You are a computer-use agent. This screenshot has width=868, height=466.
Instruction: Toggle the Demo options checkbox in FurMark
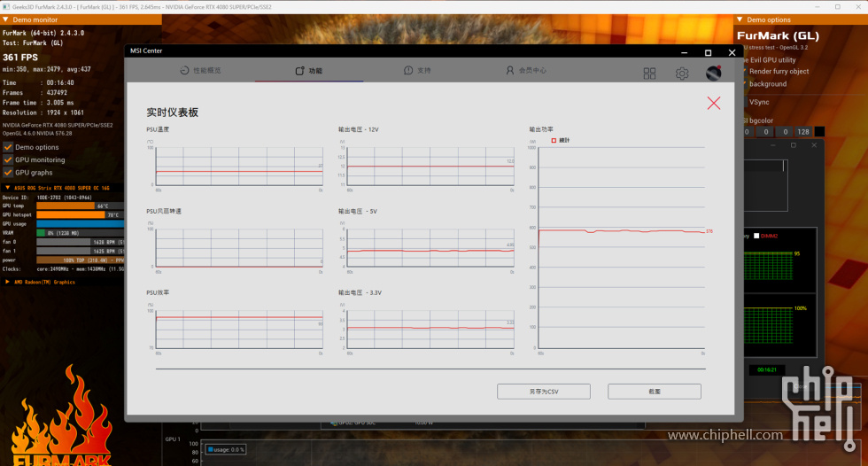click(x=8, y=147)
